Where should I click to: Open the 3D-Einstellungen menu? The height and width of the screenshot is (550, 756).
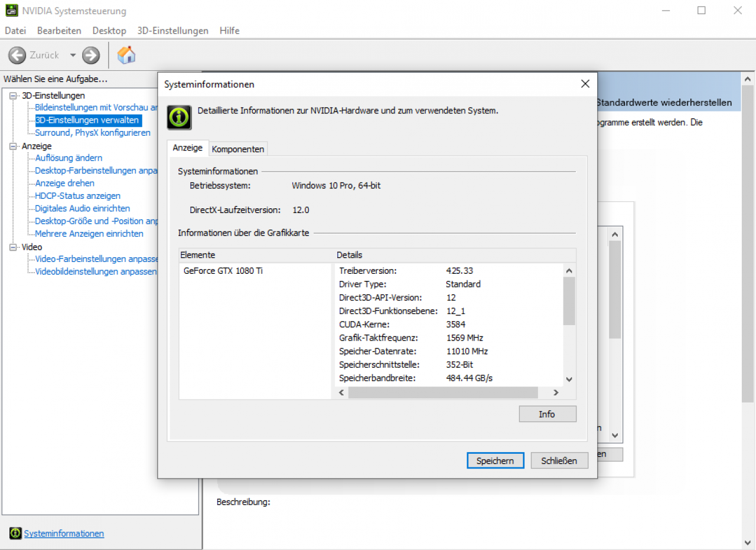click(x=172, y=31)
